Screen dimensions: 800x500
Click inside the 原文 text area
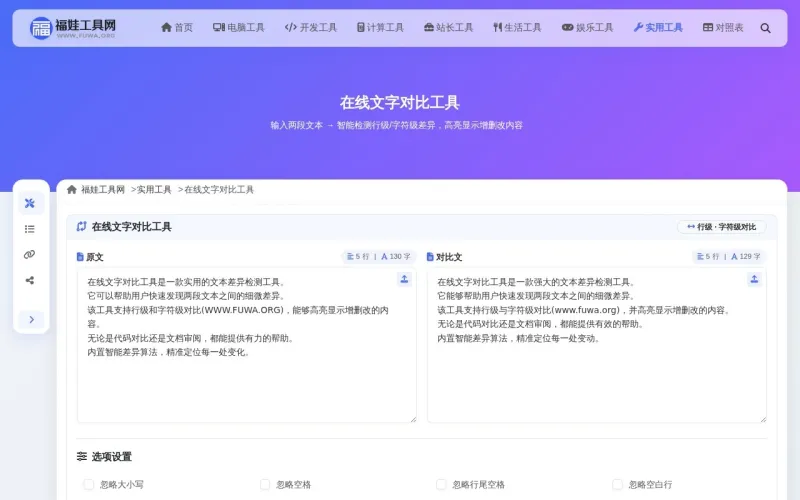(x=246, y=345)
